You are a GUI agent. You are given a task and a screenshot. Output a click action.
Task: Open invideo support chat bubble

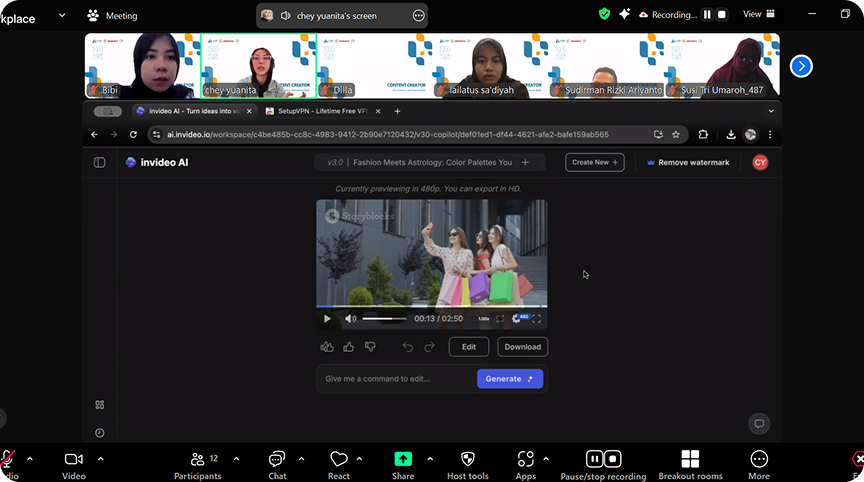[759, 424]
